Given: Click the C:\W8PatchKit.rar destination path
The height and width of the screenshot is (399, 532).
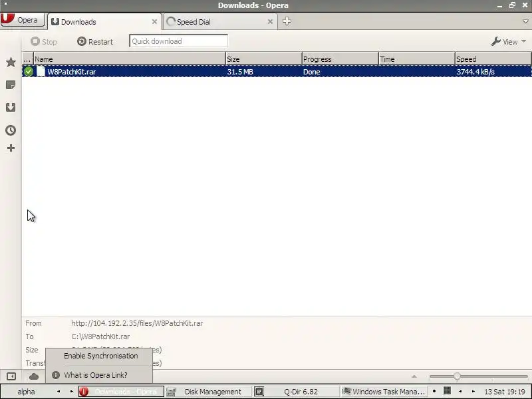Looking at the screenshot, I should coord(100,336).
